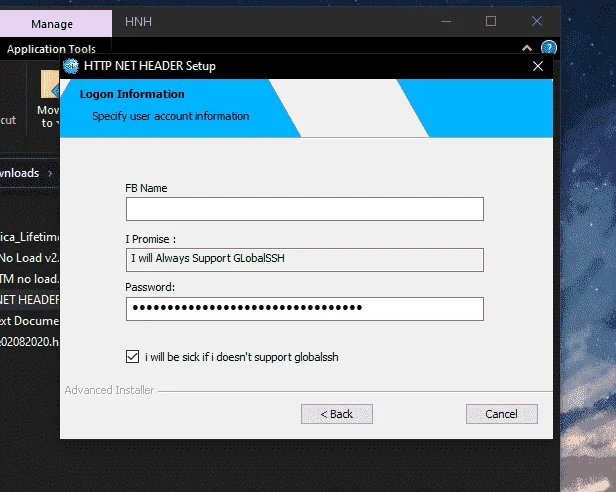Image resolution: width=616 pixels, height=492 pixels.
Task: Select the ica_Lifetime file in Explorer
Action: pos(29,237)
